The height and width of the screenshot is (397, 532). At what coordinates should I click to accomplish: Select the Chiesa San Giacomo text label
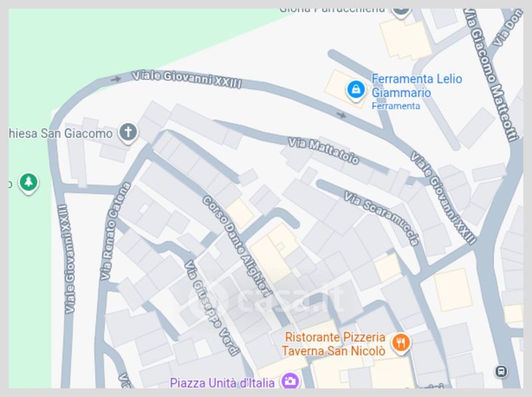(61, 134)
